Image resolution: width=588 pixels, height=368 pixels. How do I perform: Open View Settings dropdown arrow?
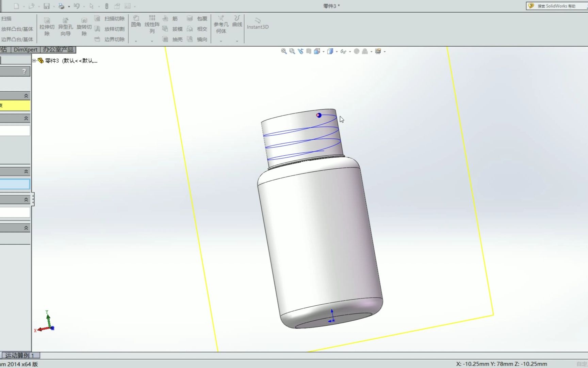click(385, 51)
